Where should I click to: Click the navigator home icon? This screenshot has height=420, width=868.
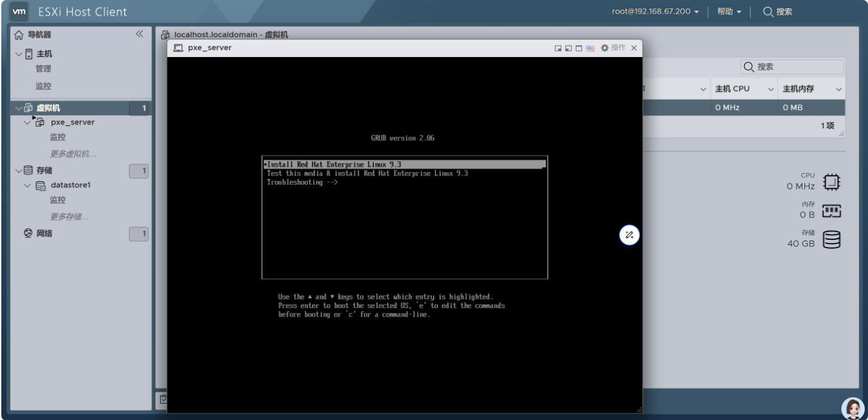(19, 35)
